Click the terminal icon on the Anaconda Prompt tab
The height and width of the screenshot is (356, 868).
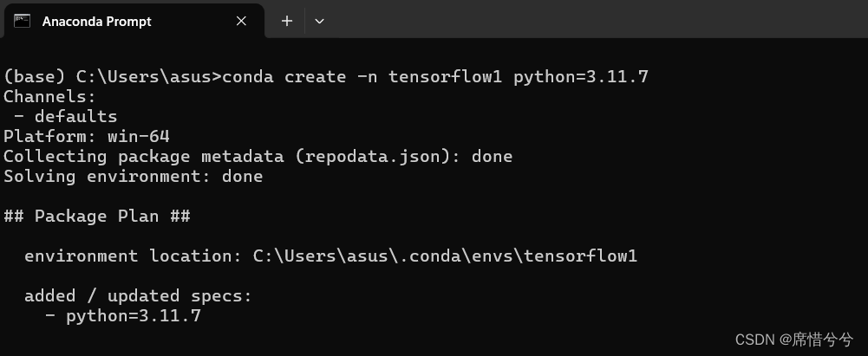23,21
